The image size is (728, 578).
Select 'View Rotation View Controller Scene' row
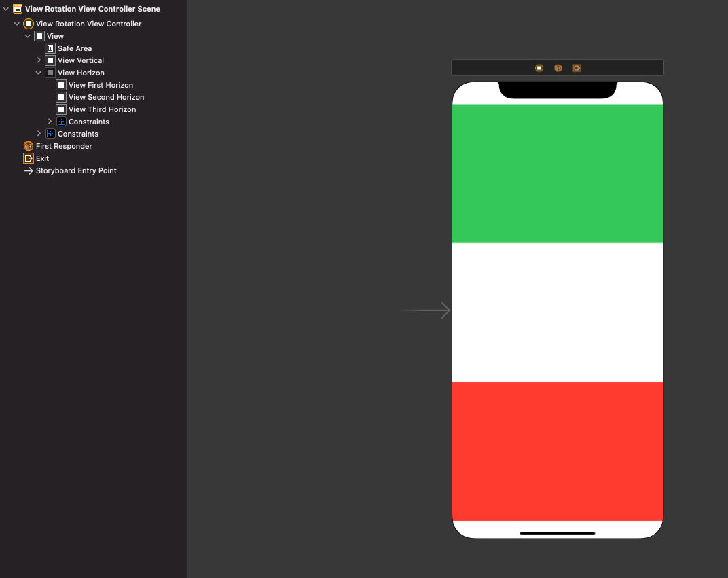point(92,9)
